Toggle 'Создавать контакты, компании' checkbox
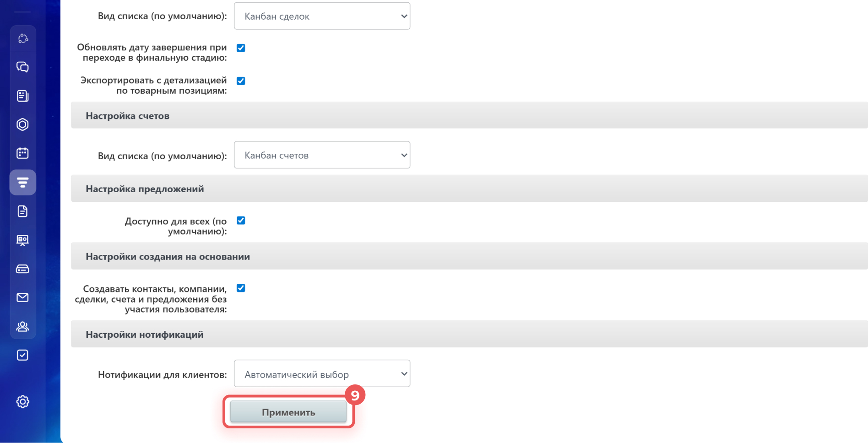This screenshot has width=868, height=443. [241, 288]
